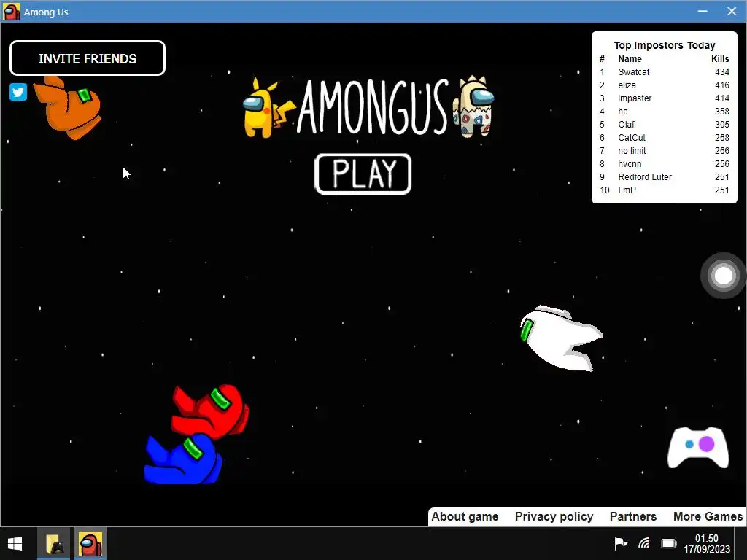Click the Togepi crewmate by the title
This screenshot has width=747, height=560.
point(473,106)
